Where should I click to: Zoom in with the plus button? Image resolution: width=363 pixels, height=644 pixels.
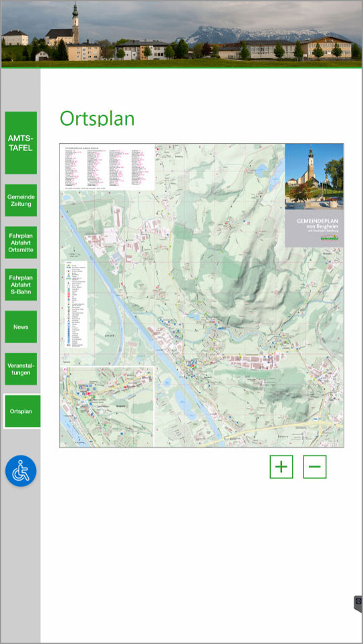[x=281, y=467]
